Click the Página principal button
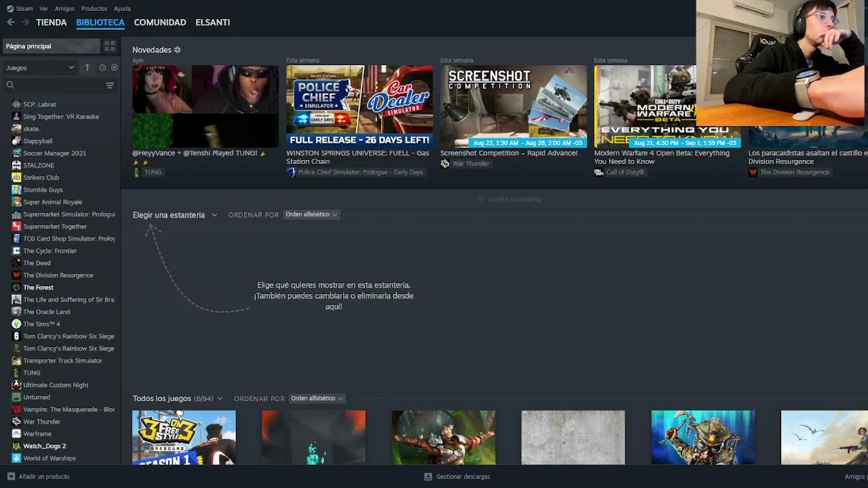868x488 pixels. [x=52, y=46]
